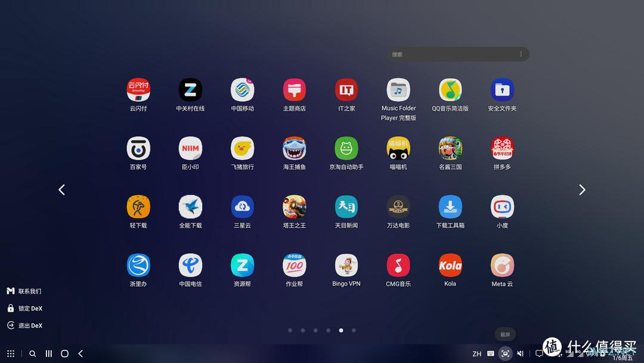This screenshot has height=363, width=644.
Task: Open the 安全文件夹 secure folder
Action: [x=502, y=90]
